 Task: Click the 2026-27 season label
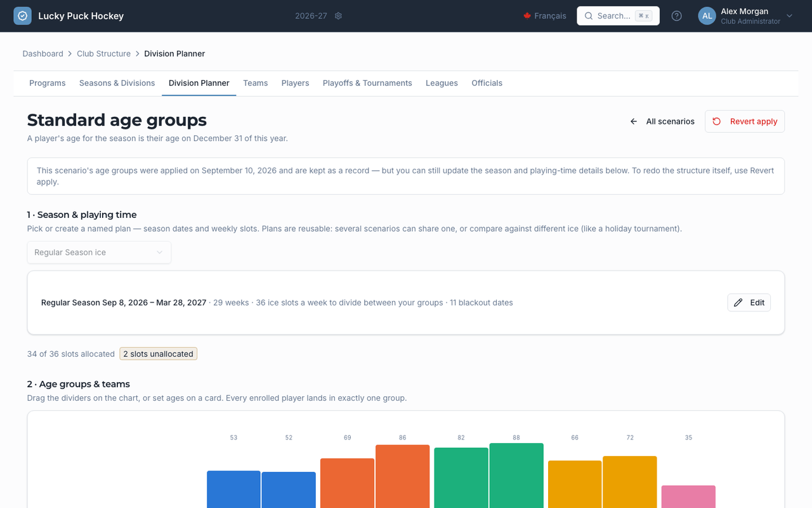click(x=311, y=16)
